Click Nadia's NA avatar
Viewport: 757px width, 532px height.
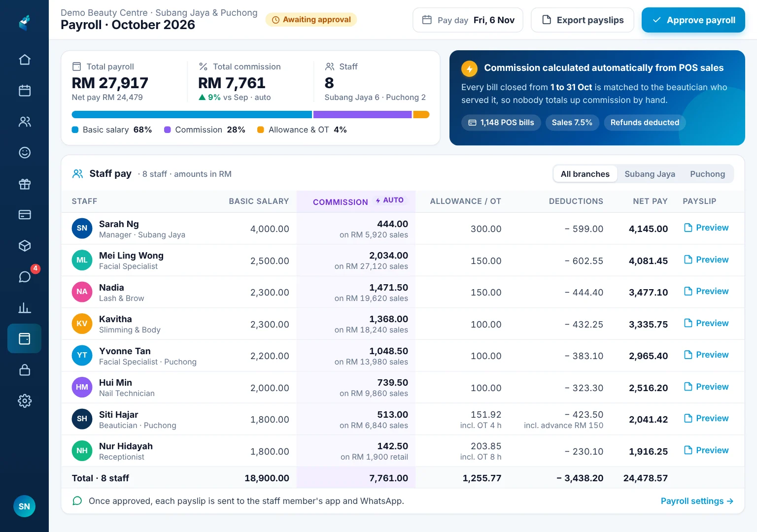pos(82,292)
